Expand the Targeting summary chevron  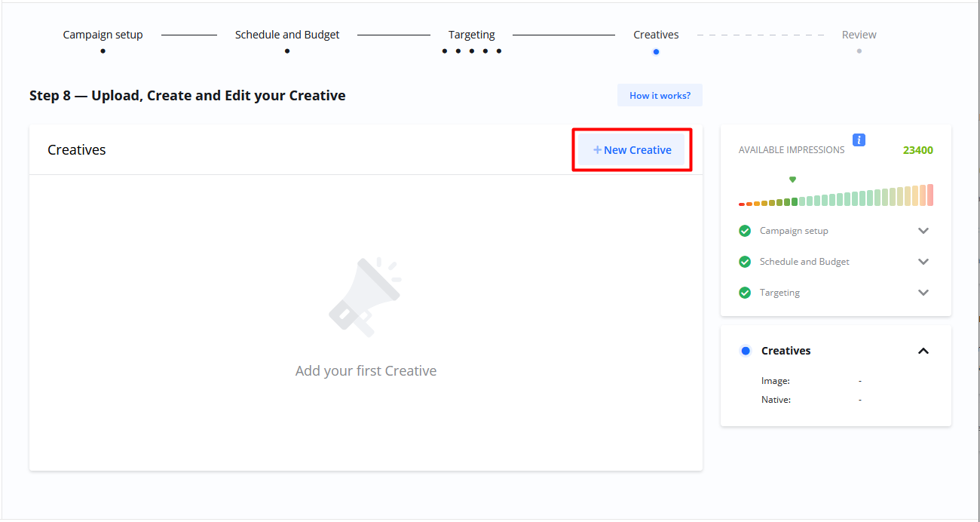pos(923,293)
